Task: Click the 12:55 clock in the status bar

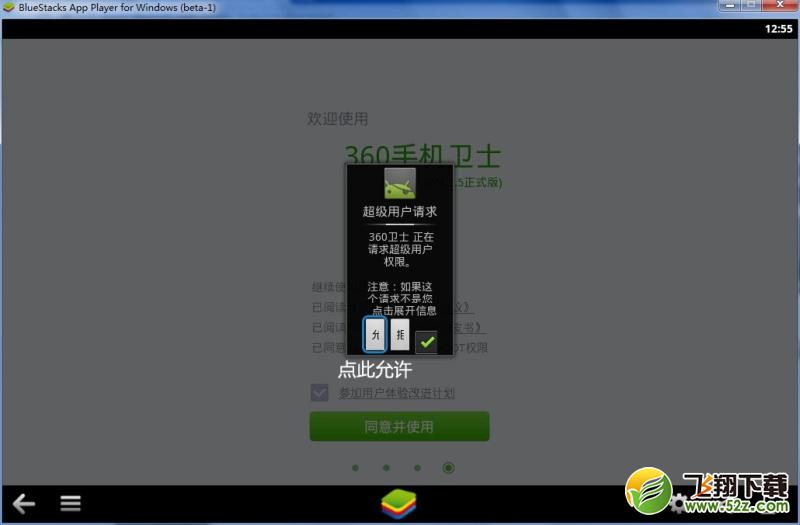Action: coord(779,29)
